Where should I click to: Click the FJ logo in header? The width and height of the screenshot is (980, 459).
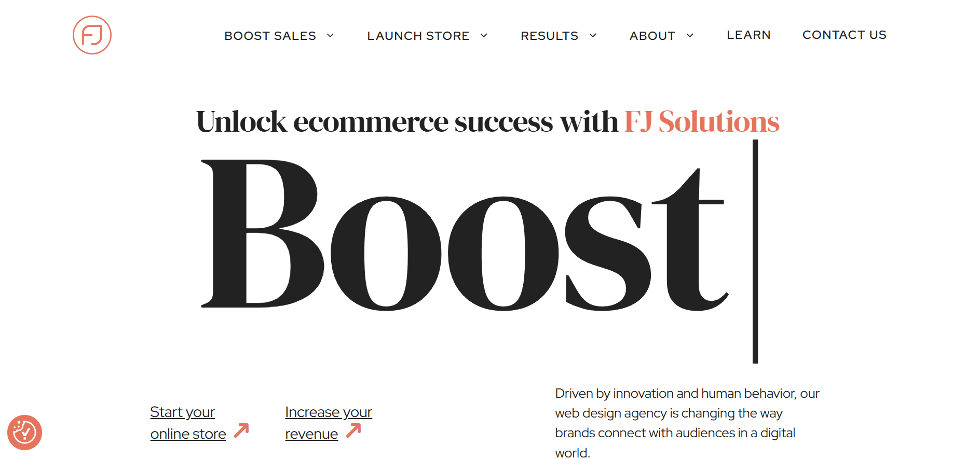click(x=92, y=35)
